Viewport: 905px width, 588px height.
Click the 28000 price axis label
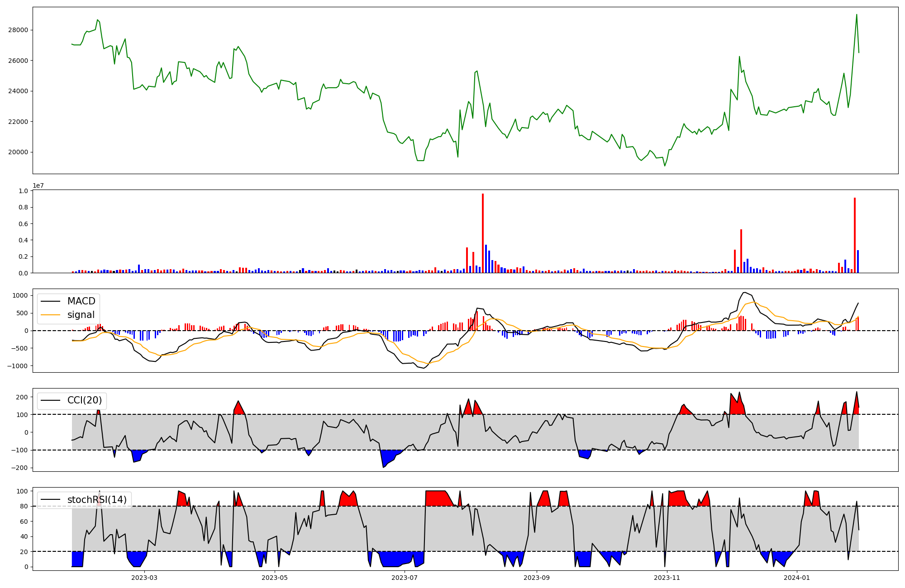point(19,30)
